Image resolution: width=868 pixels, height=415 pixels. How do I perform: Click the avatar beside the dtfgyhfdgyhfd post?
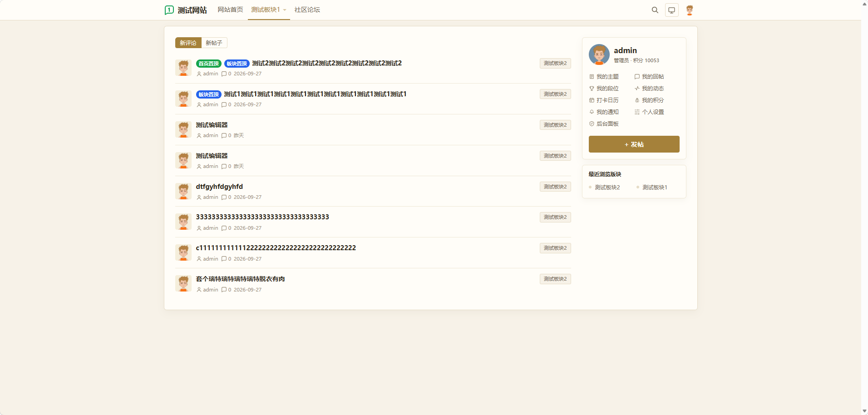click(x=183, y=191)
